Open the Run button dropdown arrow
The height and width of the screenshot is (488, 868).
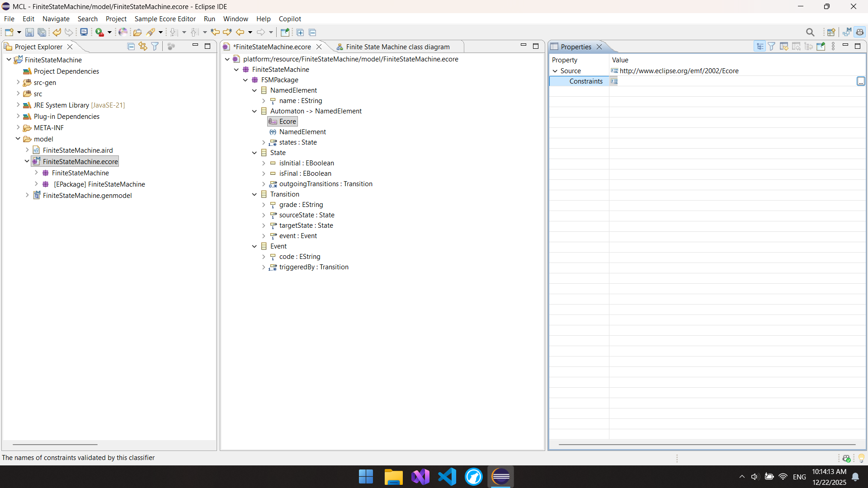click(x=109, y=32)
